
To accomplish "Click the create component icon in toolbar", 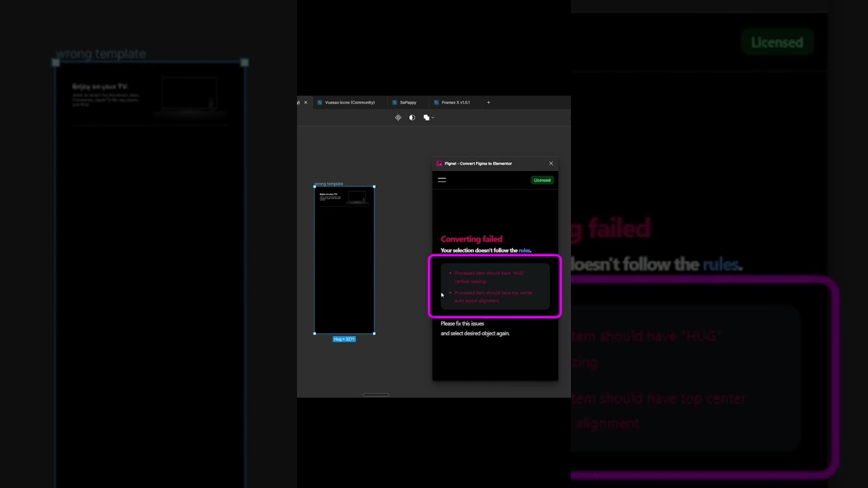I will click(398, 117).
